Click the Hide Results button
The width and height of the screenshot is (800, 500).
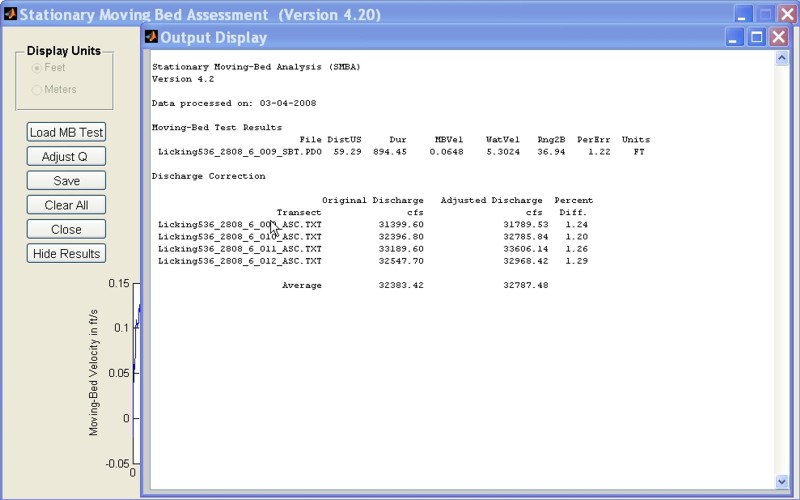[66, 254]
